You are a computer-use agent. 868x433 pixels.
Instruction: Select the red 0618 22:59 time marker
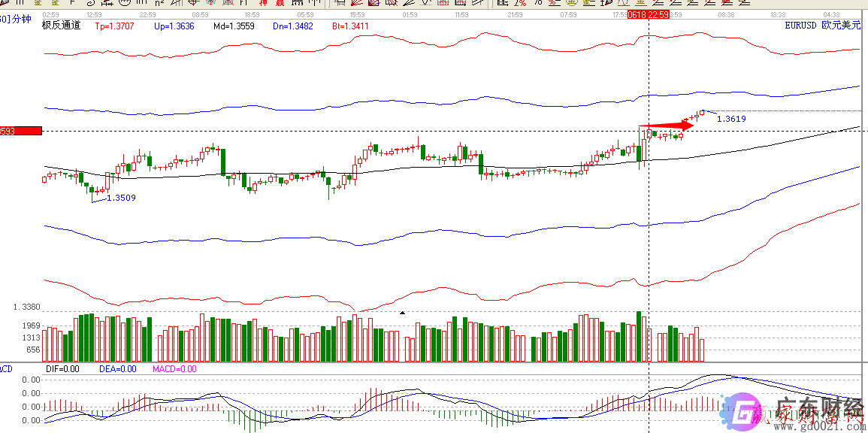648,14
